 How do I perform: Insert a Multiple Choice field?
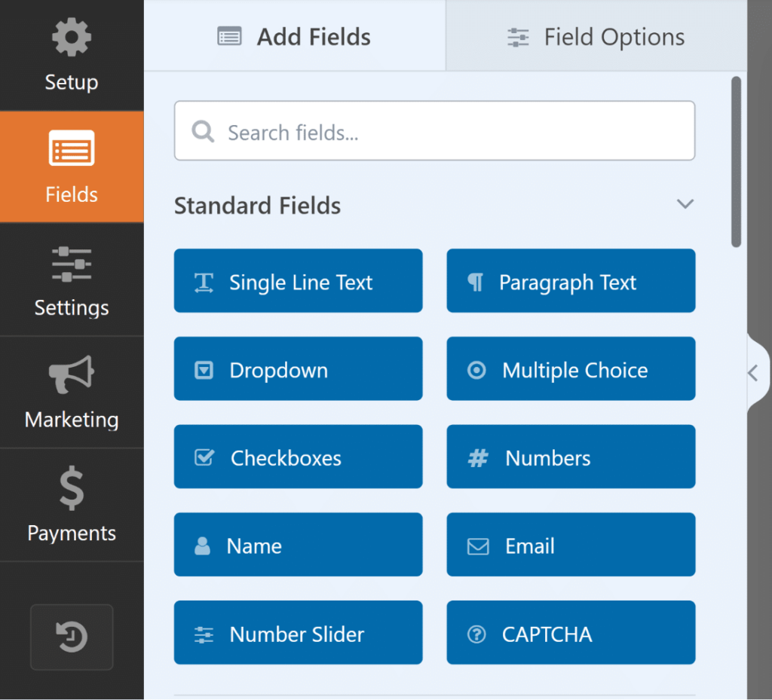tap(571, 368)
